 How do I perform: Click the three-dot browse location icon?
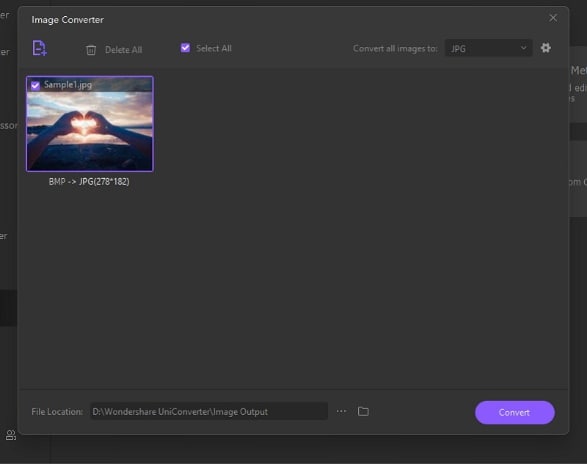click(x=341, y=411)
